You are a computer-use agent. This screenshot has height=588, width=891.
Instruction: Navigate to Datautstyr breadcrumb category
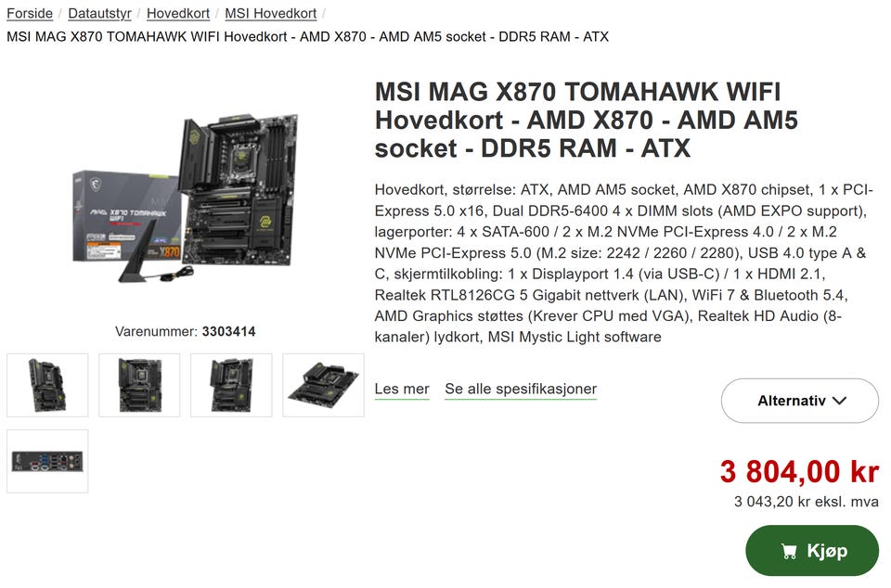point(99,13)
